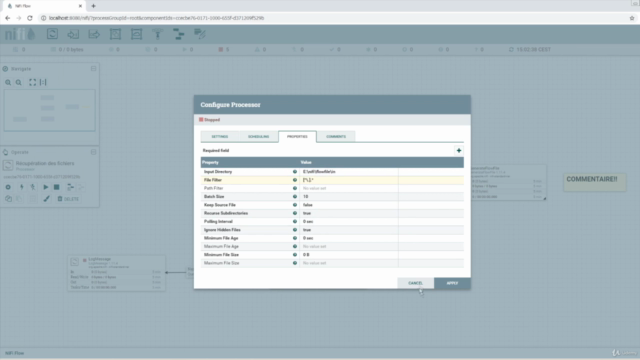
Task: Zoom in from the Navigate panel
Action: click(8, 82)
